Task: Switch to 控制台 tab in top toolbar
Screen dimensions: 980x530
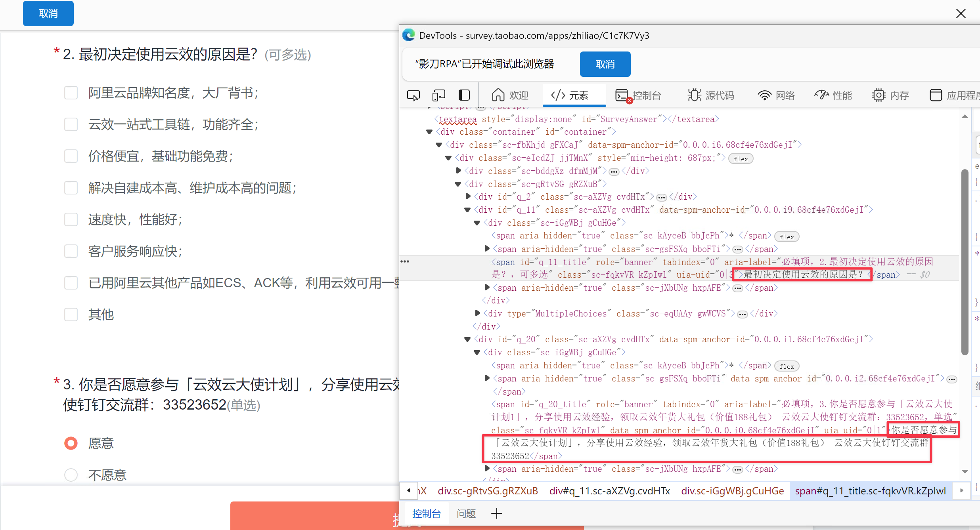Action: [x=639, y=95]
